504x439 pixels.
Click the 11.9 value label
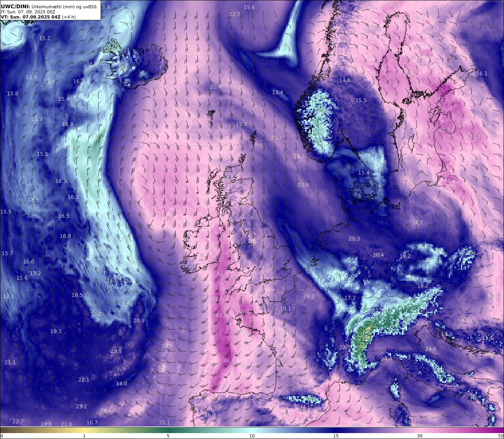(37, 119)
